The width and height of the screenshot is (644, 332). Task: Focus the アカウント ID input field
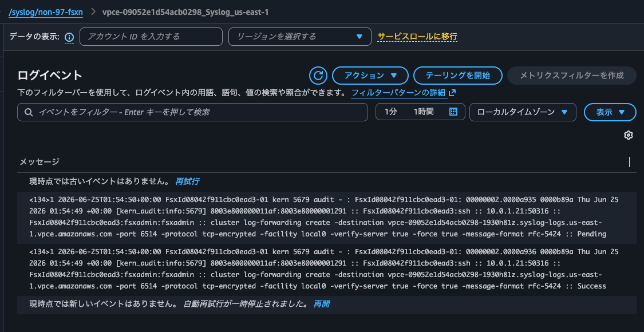(151, 37)
